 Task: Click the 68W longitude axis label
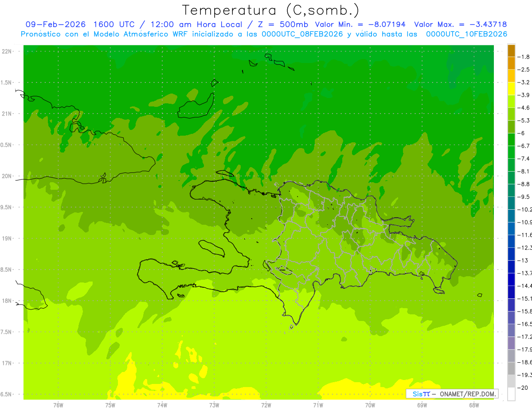coord(474,405)
